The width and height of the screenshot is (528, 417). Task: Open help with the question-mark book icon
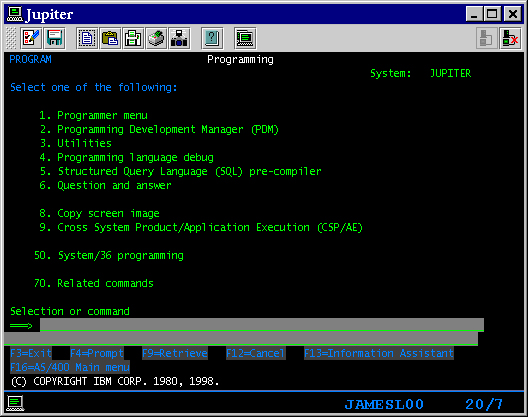[x=212, y=38]
